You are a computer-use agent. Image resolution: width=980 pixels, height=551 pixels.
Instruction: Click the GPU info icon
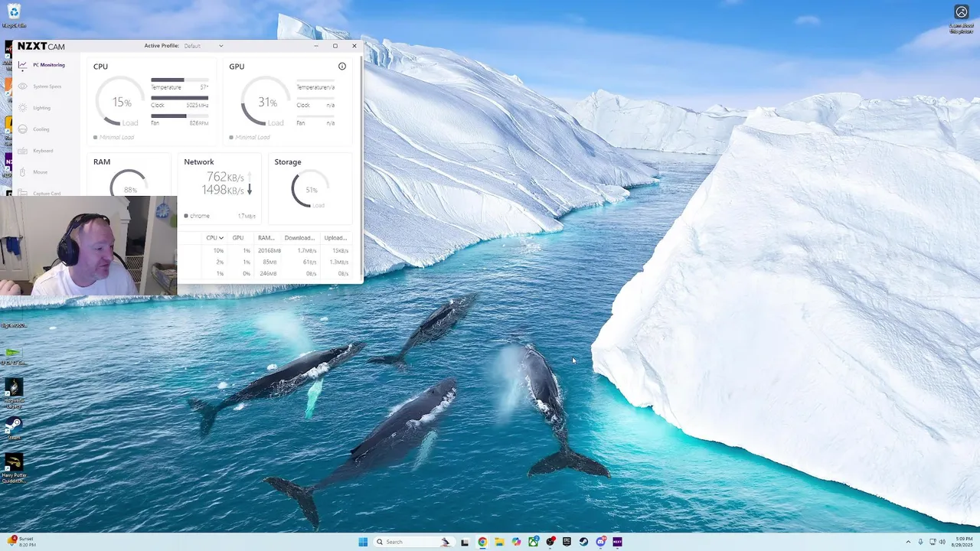(x=342, y=67)
